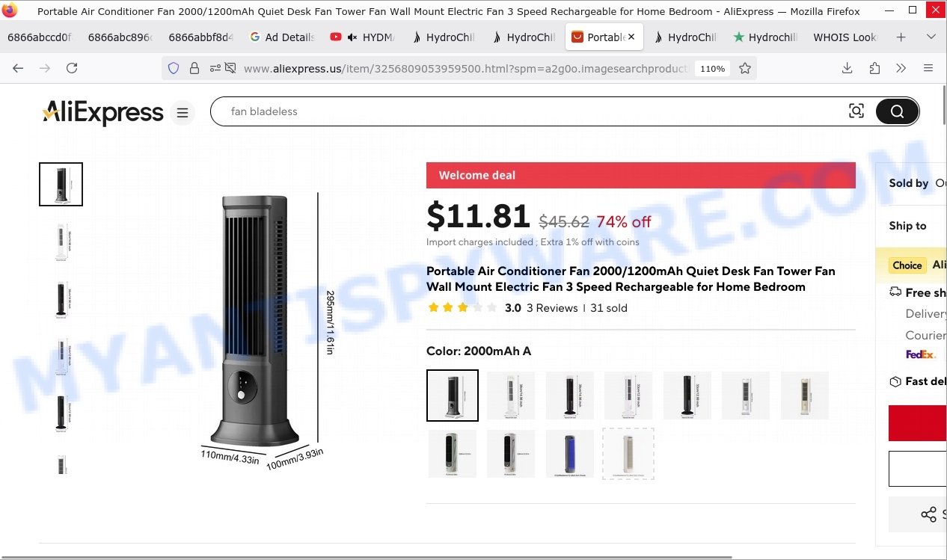Open Firefox application hamburger menu

(928, 68)
